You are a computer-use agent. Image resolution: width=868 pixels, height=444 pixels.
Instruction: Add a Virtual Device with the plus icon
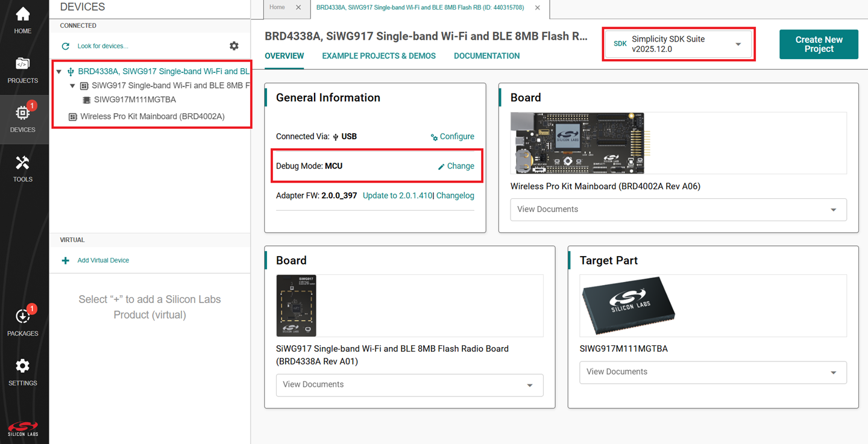click(65, 260)
